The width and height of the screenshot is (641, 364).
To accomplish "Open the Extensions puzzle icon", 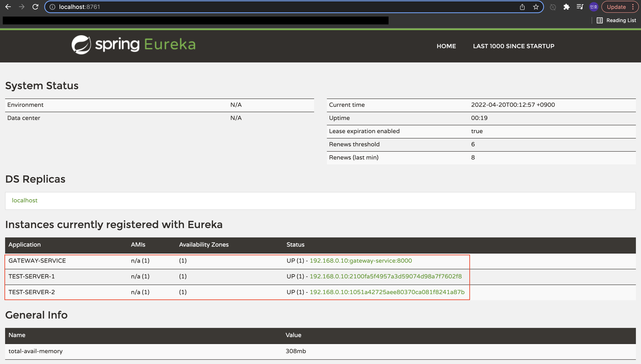I will click(x=566, y=7).
